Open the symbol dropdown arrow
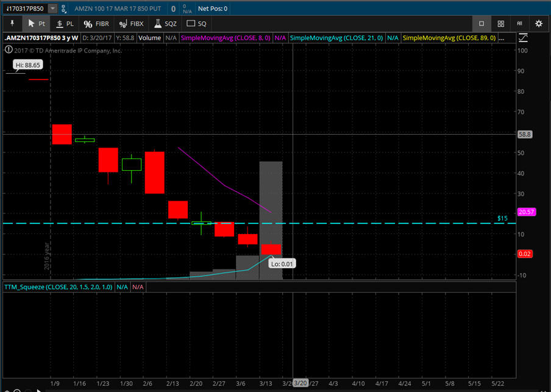 coord(52,9)
